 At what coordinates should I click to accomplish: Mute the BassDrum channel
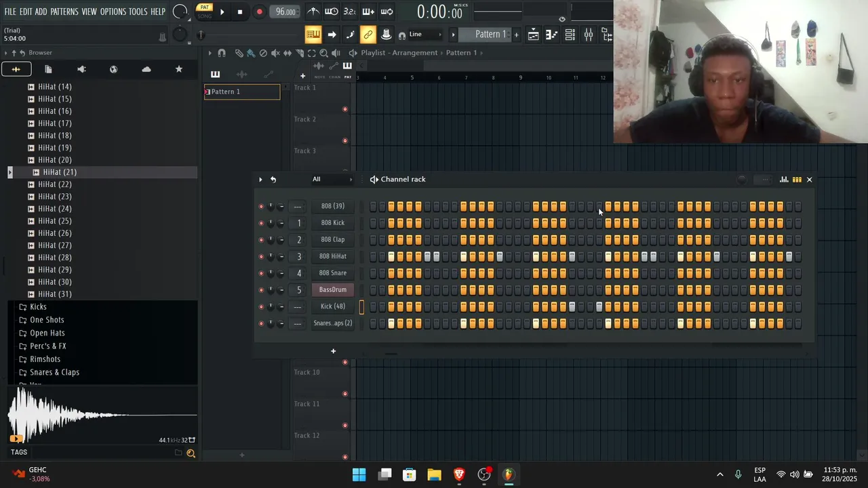261,290
